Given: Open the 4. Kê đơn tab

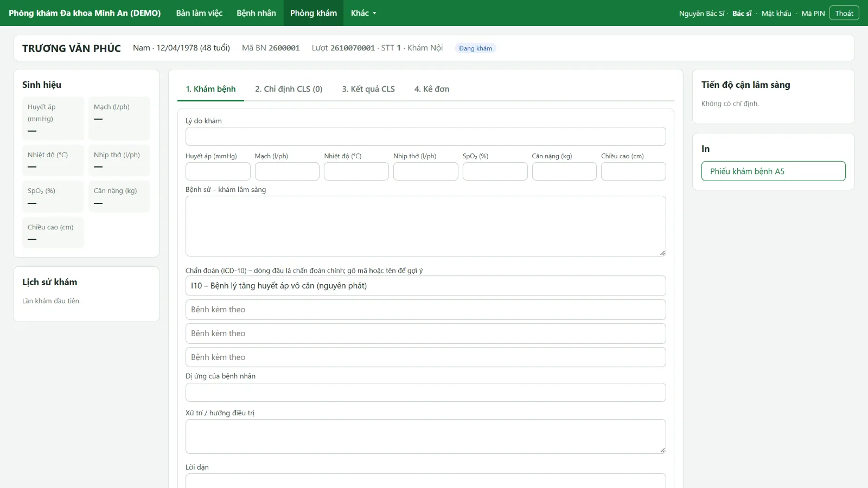Looking at the screenshot, I should coord(432,89).
